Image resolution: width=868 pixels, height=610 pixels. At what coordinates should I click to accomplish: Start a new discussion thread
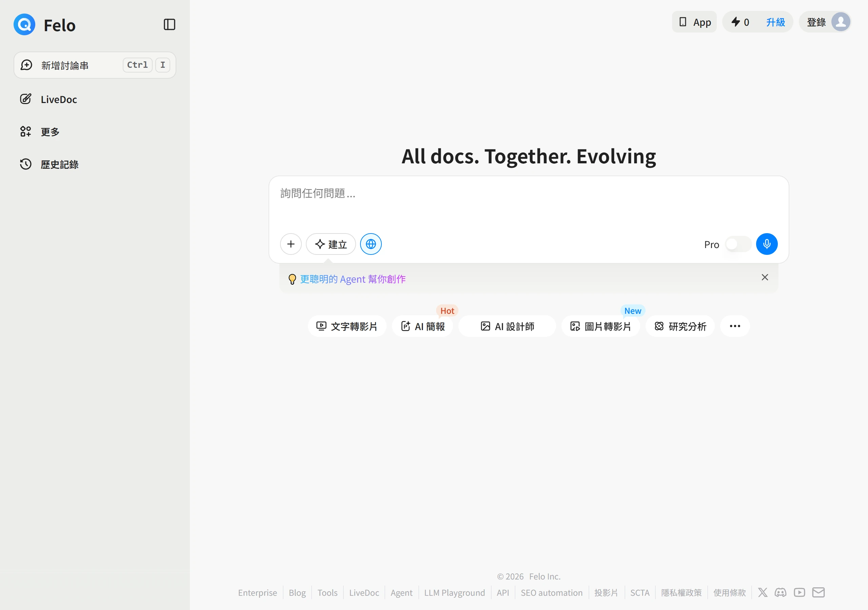[95, 65]
